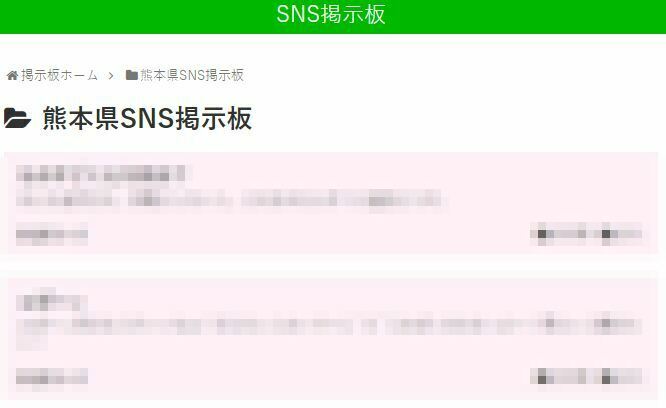Click second post's left bottom-right meta icon
This screenshot has height=408, width=666.
tap(542, 377)
